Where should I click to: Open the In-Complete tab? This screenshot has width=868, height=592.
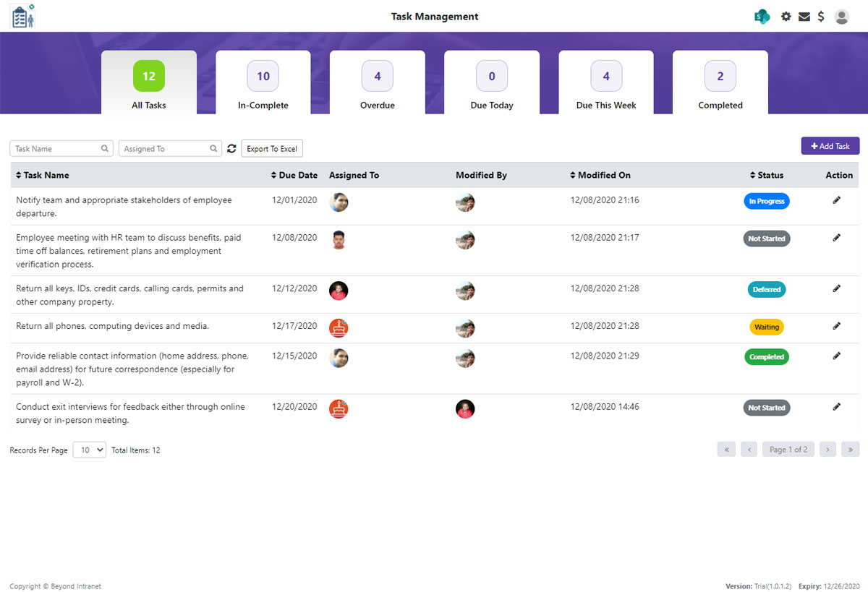[263, 81]
